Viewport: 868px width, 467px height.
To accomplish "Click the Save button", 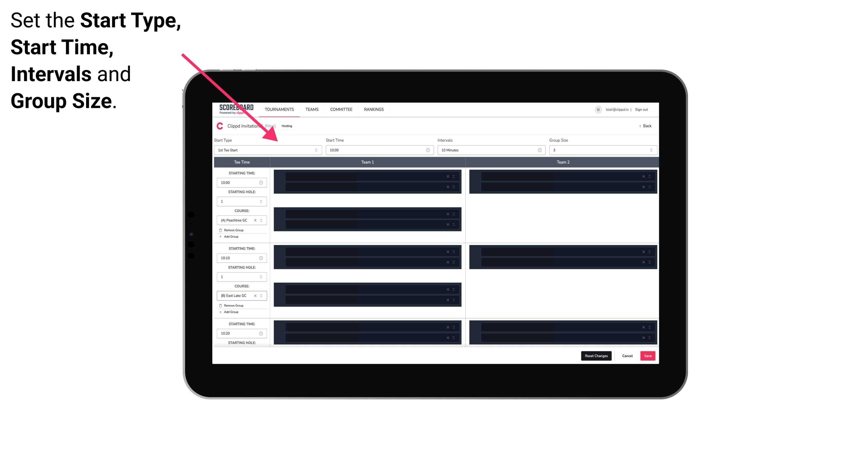I will pos(648,355).
